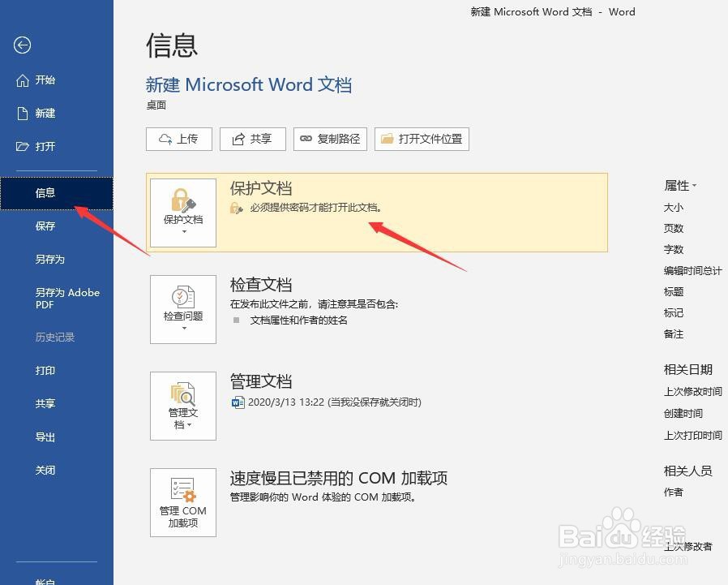This screenshot has width=728, height=585.
Task: Click the 标题 property label
Action: [673, 292]
